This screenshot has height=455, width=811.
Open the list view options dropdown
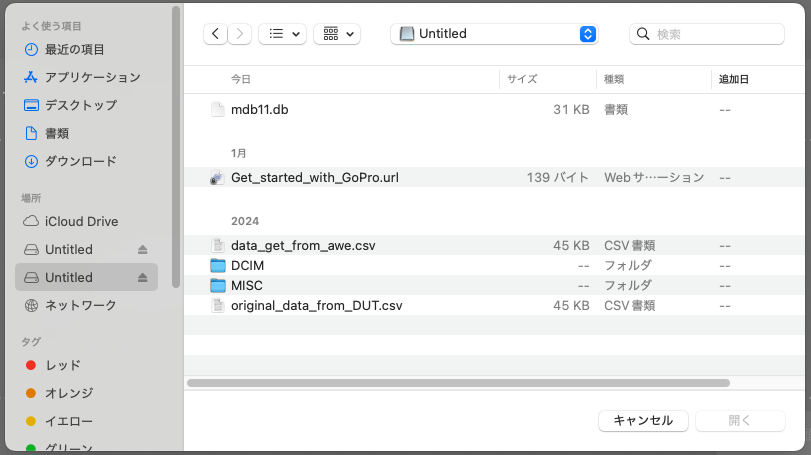[x=282, y=34]
